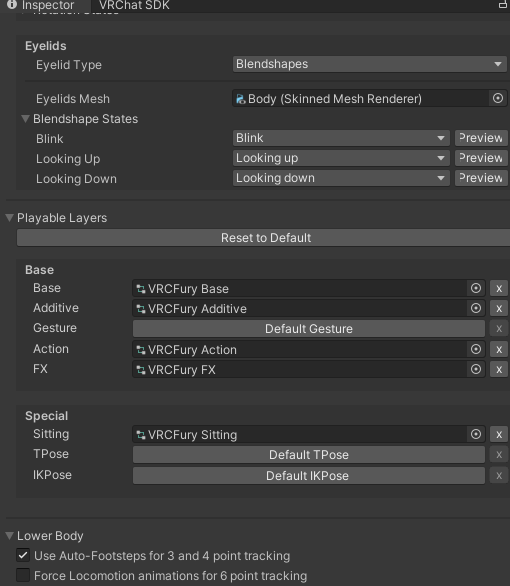Click the Eyelids Mesh label
The image size is (510, 586).
73,99
